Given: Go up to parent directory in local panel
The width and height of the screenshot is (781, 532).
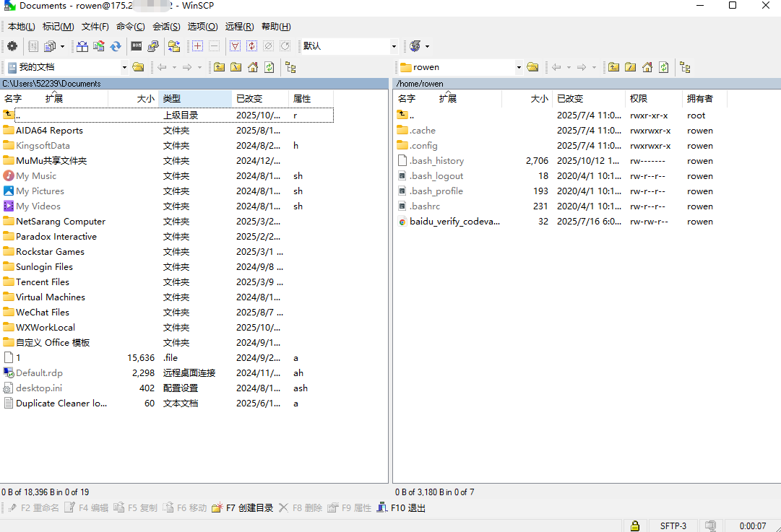Looking at the screenshot, I should (217, 66).
